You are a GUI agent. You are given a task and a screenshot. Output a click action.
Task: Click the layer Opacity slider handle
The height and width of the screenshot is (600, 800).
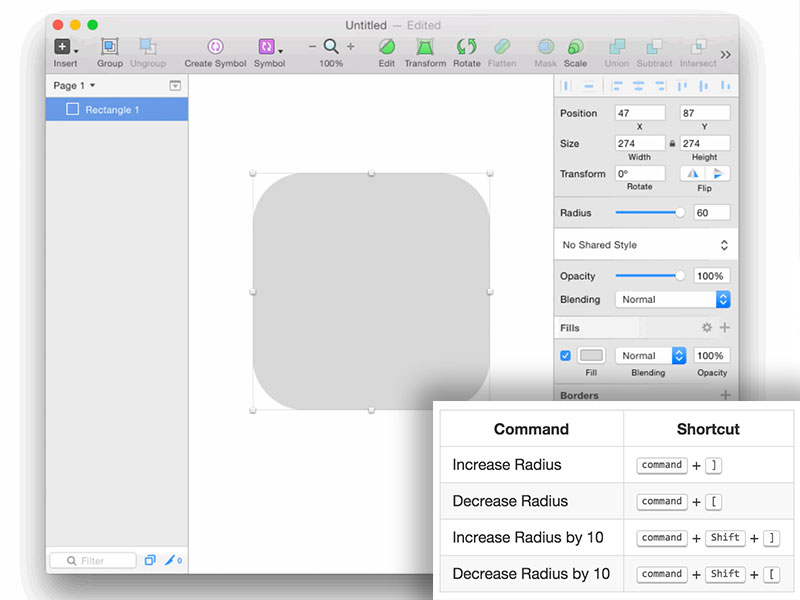point(680,276)
